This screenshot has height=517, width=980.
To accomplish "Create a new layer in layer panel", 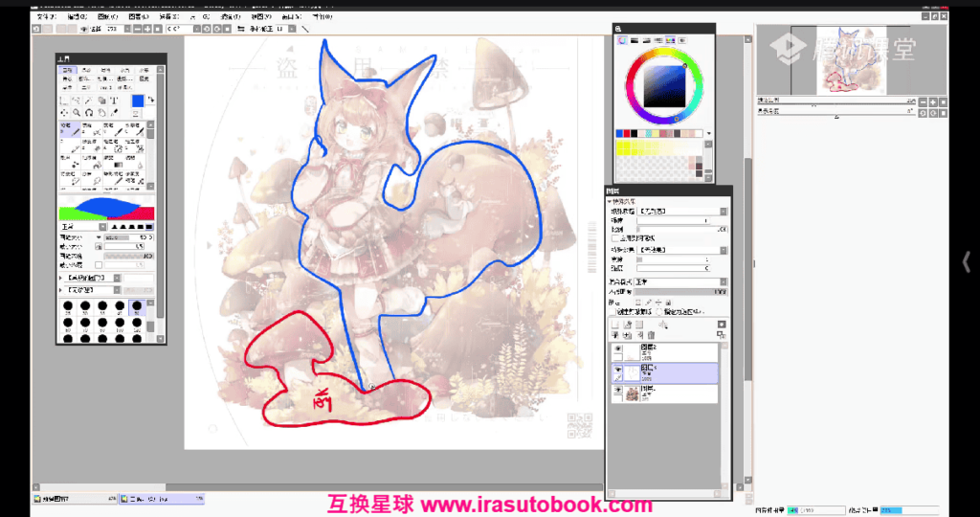I will coord(614,325).
